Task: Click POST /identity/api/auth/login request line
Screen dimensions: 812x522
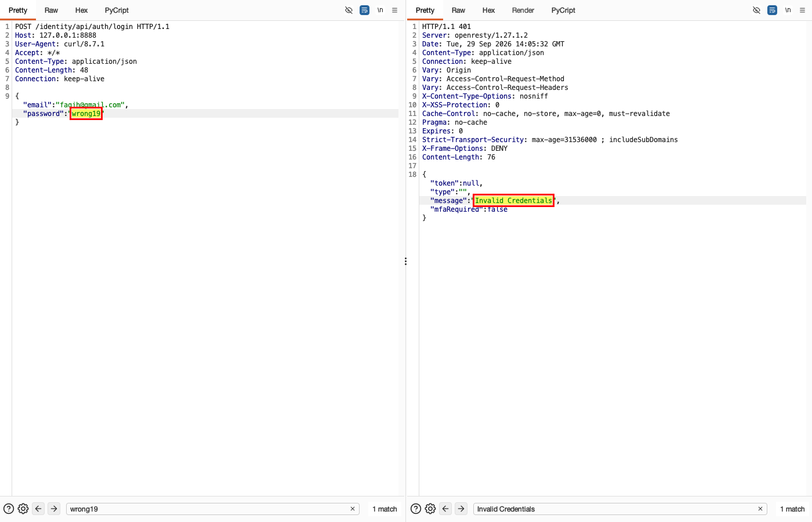Action: [92, 27]
